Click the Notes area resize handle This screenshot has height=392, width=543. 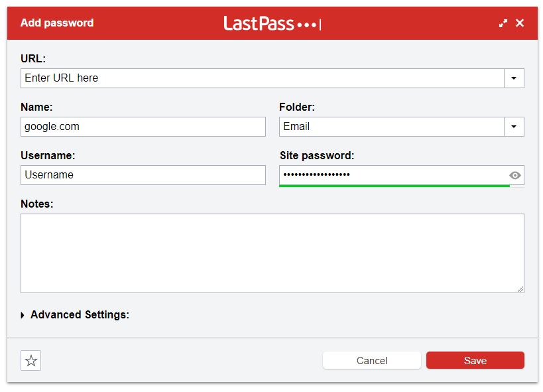(520, 289)
